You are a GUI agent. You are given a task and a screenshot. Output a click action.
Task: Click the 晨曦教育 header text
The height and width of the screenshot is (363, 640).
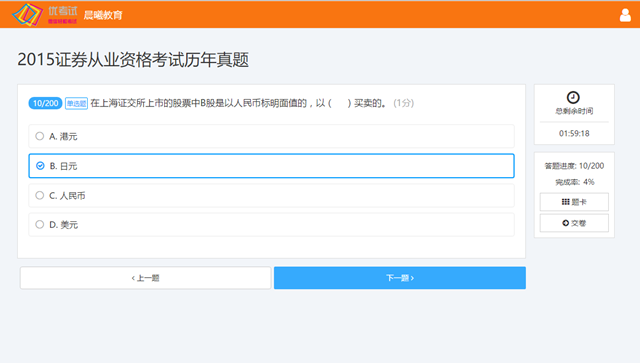(x=103, y=15)
